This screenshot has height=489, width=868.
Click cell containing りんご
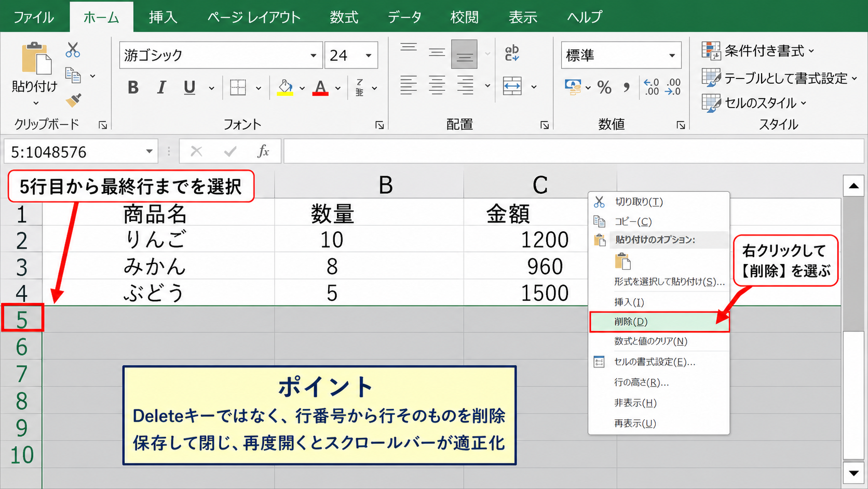pyautogui.click(x=158, y=239)
